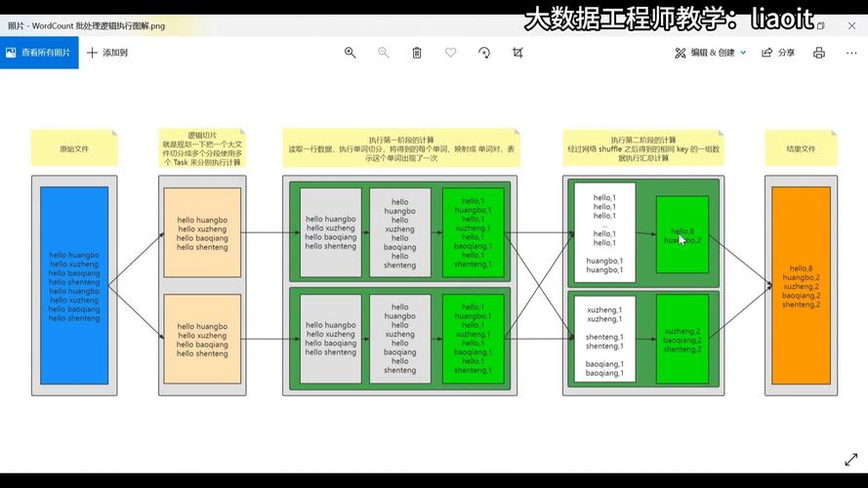868x488 pixels.
Task: Click the white box listing hello,1 huangbo,1
Action: click(604, 232)
